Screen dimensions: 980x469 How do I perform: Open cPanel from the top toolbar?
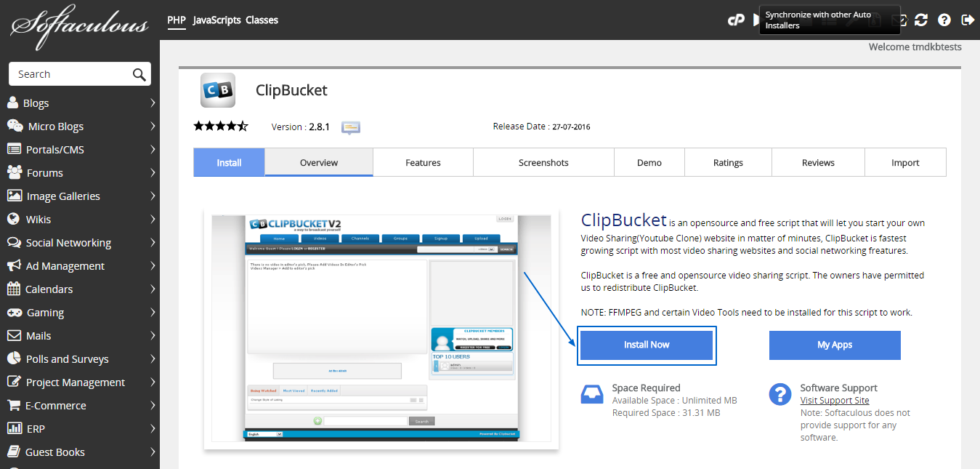click(736, 20)
